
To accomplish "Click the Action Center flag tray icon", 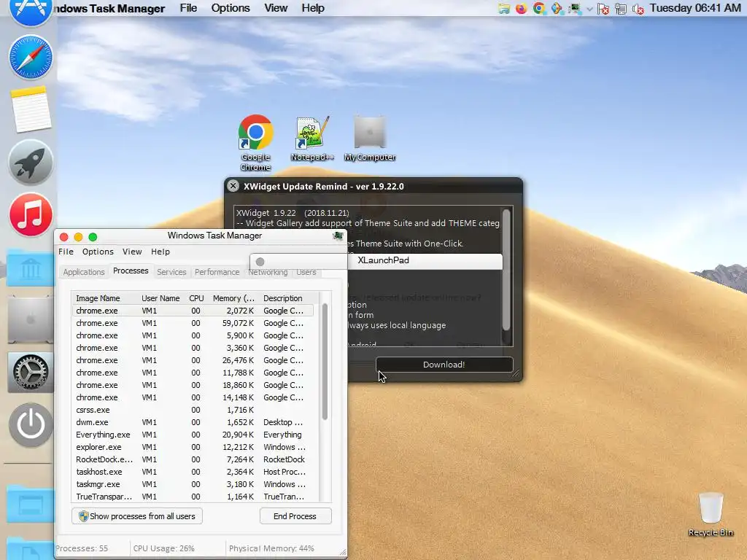I will tap(603, 9).
